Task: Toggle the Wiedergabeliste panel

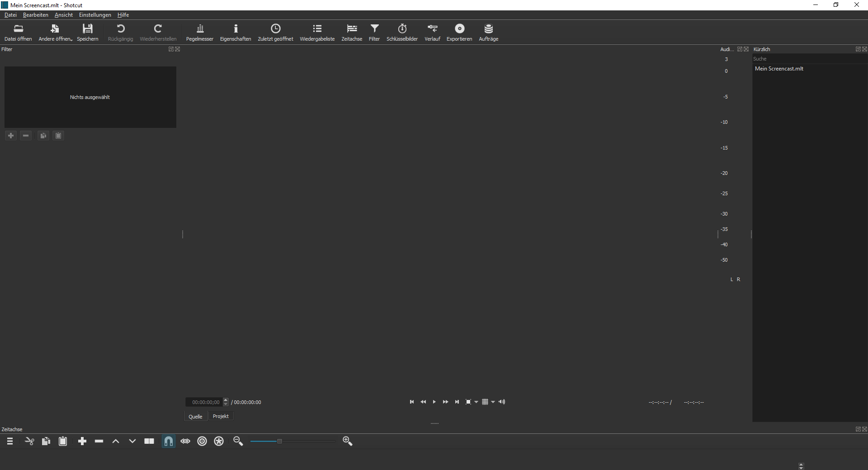Action: pos(317,33)
